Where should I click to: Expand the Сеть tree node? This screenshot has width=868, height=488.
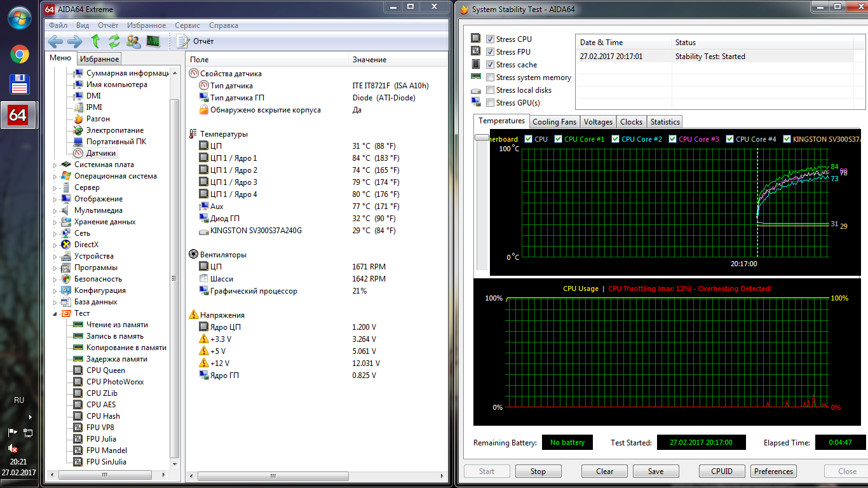55,233
